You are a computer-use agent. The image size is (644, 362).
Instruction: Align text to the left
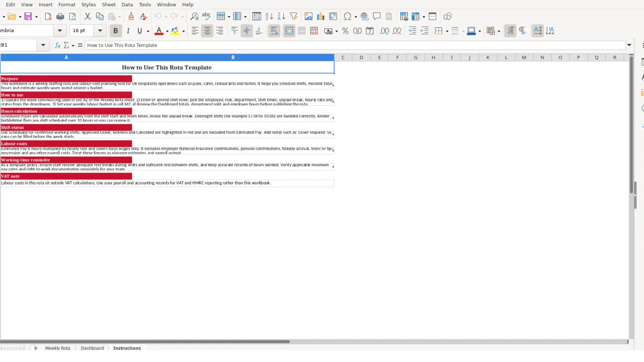tap(195, 31)
